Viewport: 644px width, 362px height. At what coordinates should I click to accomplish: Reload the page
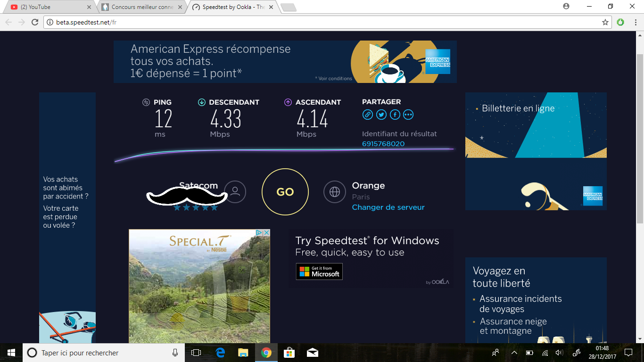[35, 22]
